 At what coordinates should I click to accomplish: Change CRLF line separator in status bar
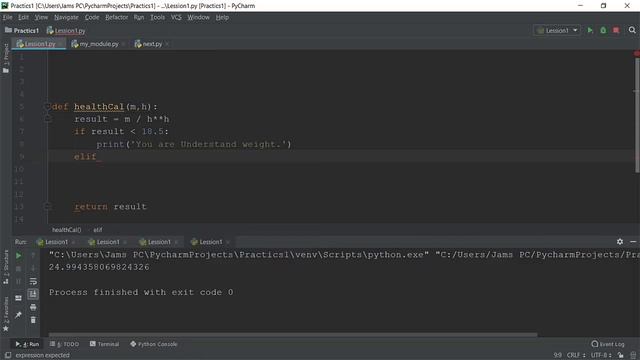pos(576,355)
